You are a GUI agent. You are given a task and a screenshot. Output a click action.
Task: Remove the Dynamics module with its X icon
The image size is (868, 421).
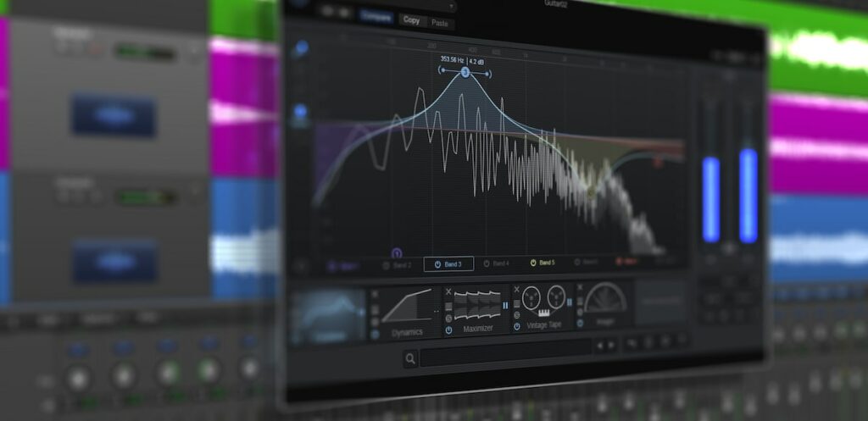coord(375,293)
